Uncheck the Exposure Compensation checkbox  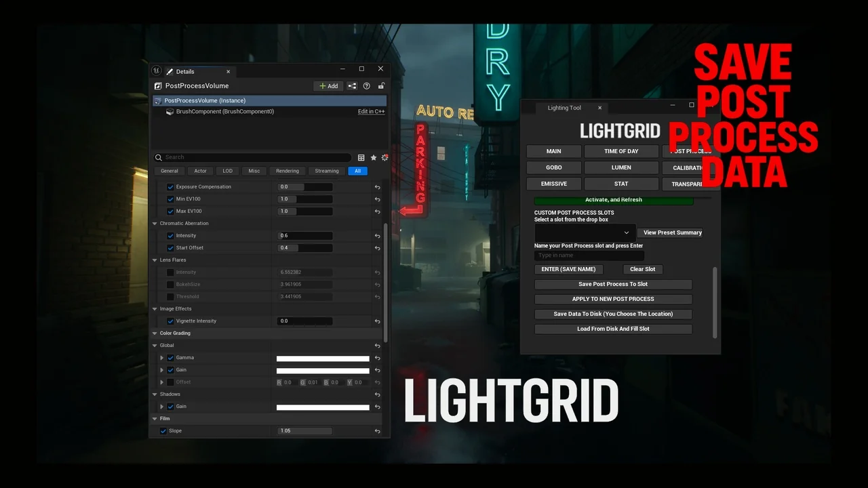(170, 186)
